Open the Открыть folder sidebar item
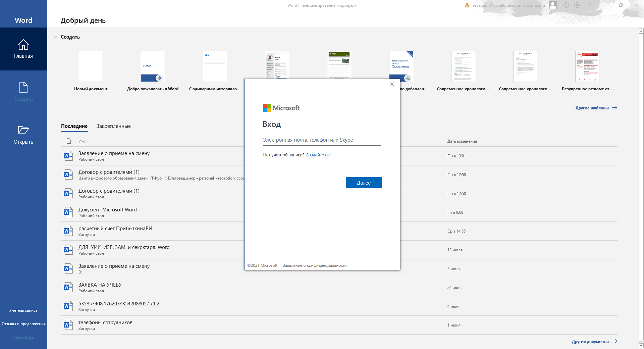644x349 pixels. point(23,135)
